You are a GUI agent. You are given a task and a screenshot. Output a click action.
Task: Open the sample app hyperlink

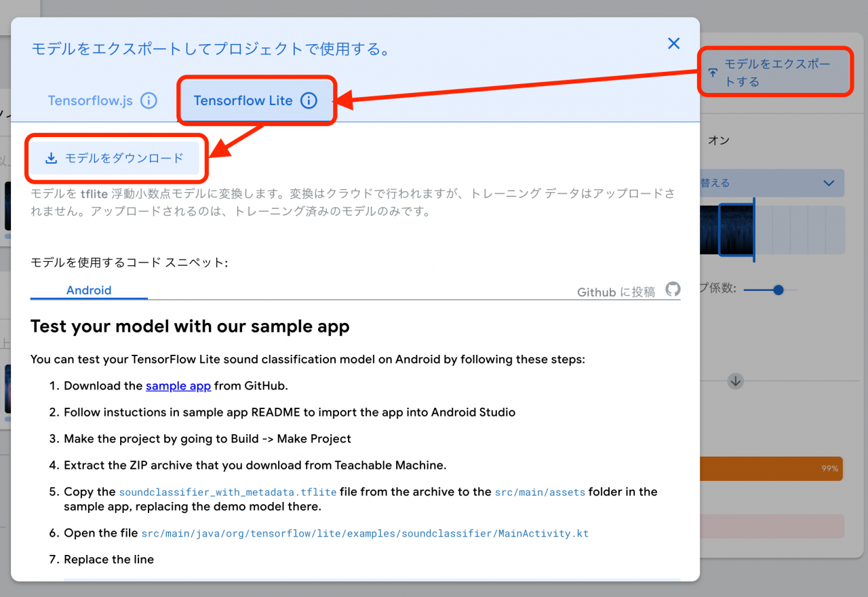click(178, 386)
